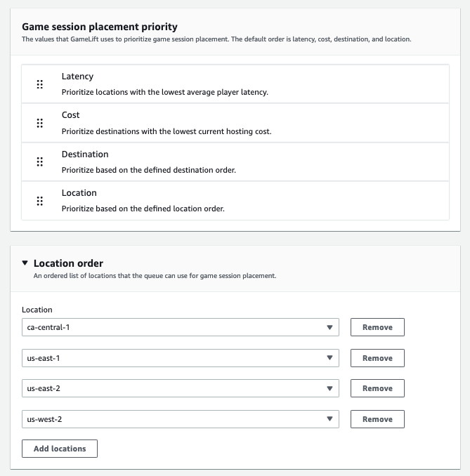Collapse the Location order section
Viewport: 470px width, 476px height.
click(25, 263)
